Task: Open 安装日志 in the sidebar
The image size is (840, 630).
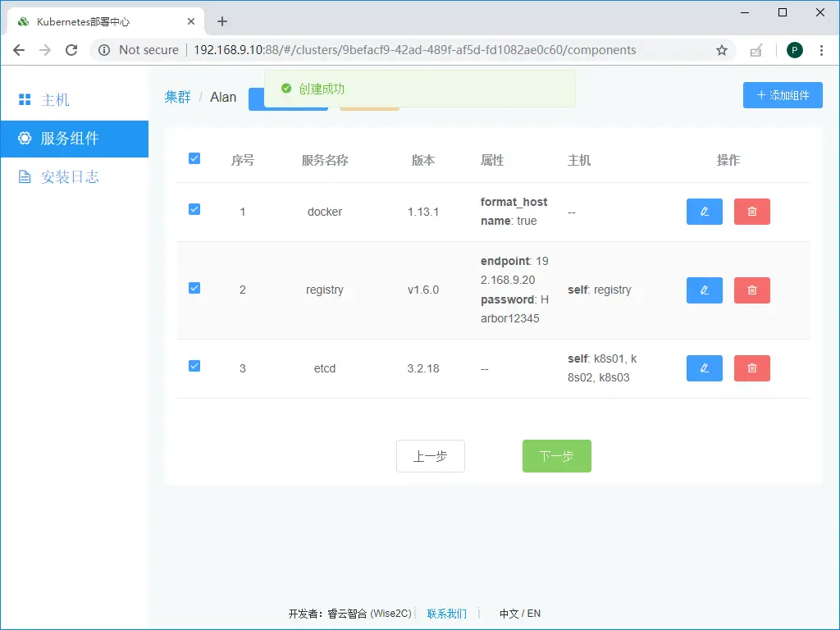Action: click(75, 177)
